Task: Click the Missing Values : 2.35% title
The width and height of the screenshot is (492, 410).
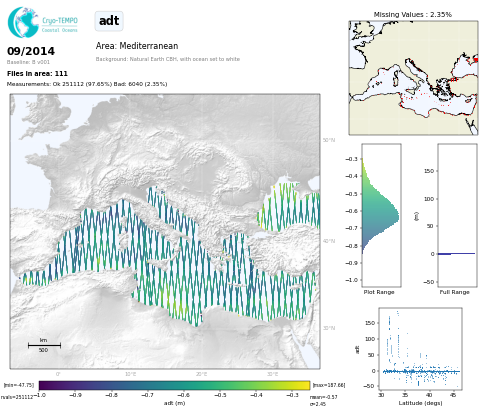Action: pos(413,15)
